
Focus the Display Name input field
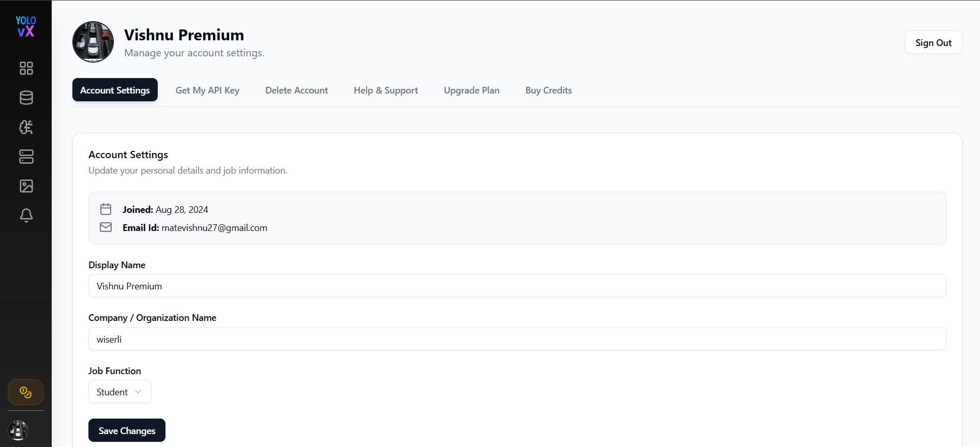(x=517, y=286)
